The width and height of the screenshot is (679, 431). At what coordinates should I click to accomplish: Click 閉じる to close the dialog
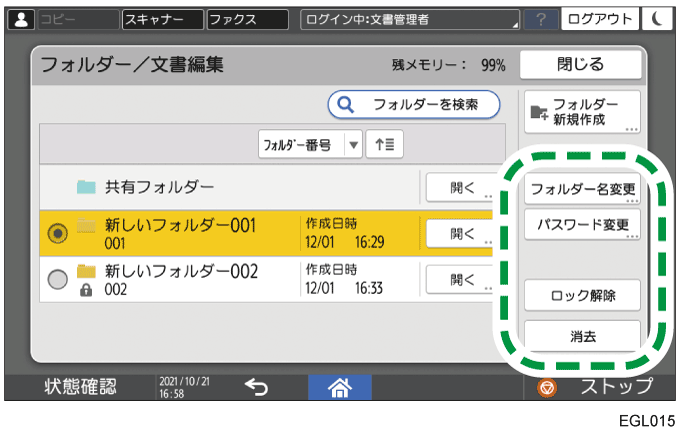click(580, 65)
